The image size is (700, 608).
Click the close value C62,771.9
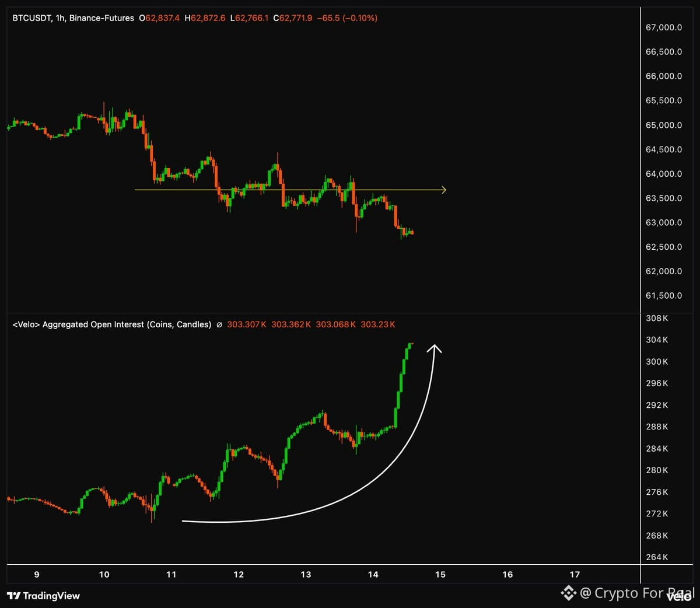(293, 18)
